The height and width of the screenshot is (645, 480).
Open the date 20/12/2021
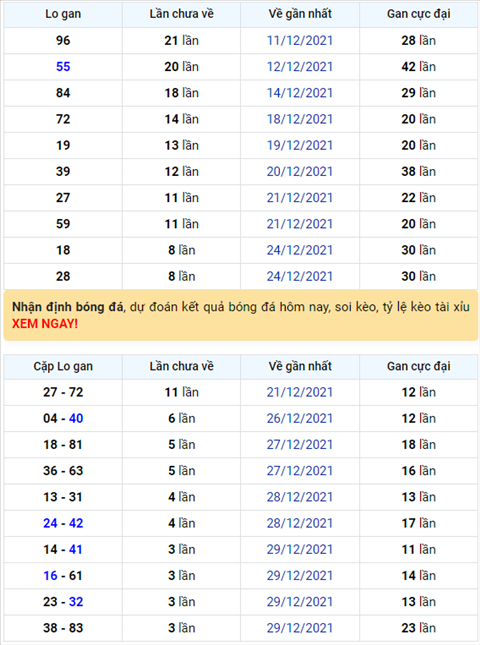[300, 172]
